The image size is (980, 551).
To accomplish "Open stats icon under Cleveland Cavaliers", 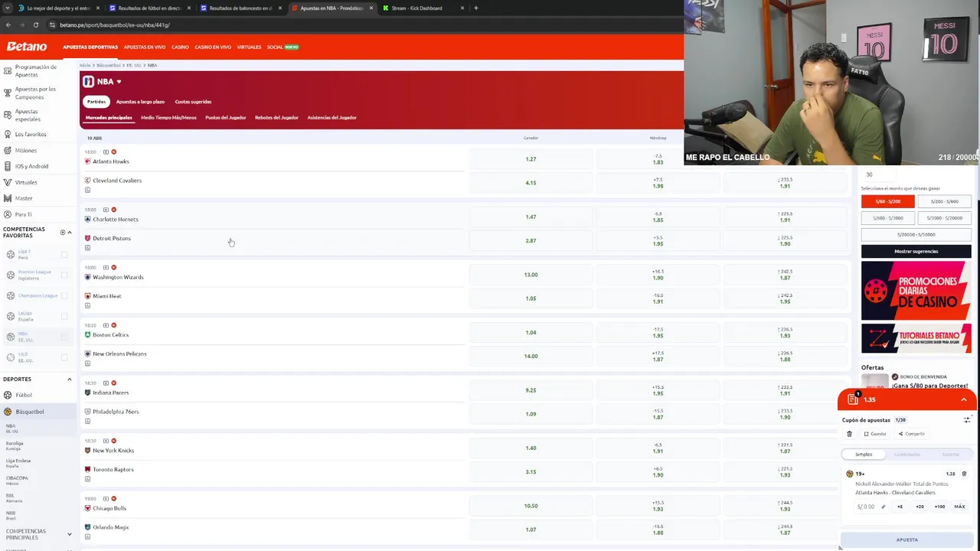I will pos(87,190).
